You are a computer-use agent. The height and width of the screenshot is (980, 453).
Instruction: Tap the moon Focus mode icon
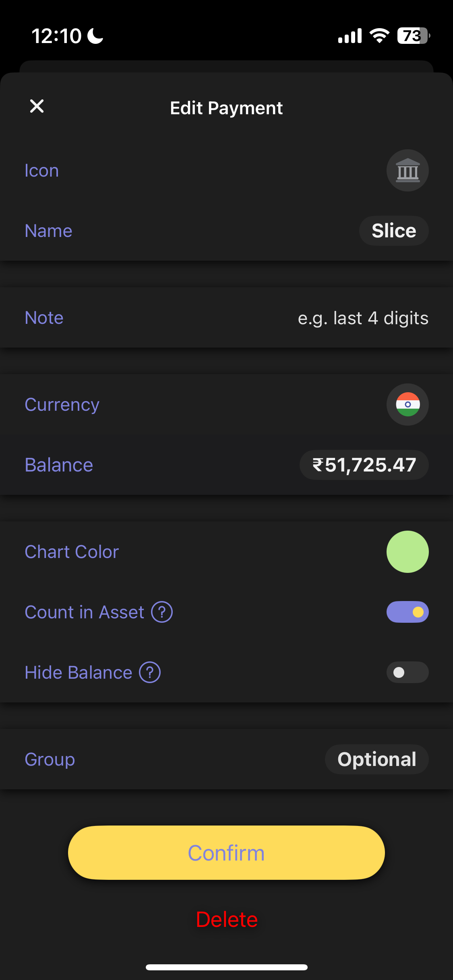point(95,36)
